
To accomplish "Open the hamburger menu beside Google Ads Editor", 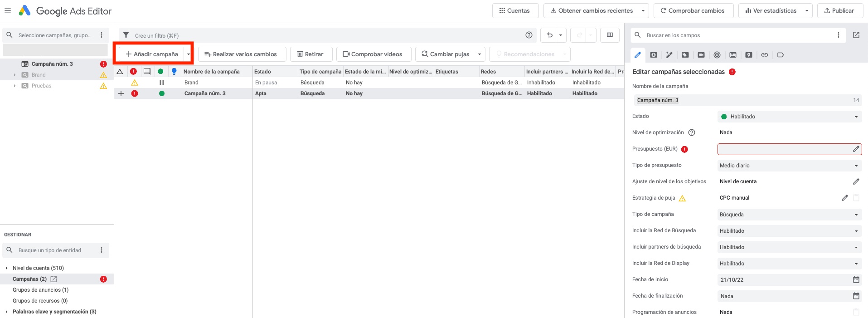I will point(7,10).
